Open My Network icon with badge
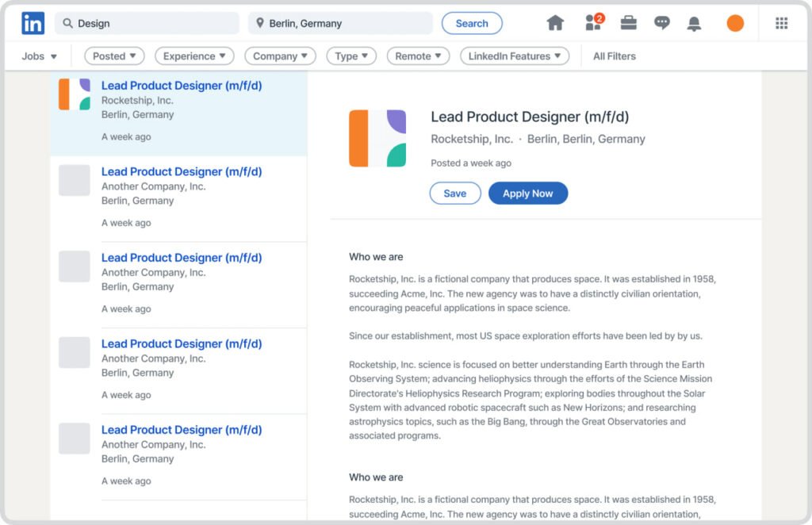 (594, 22)
